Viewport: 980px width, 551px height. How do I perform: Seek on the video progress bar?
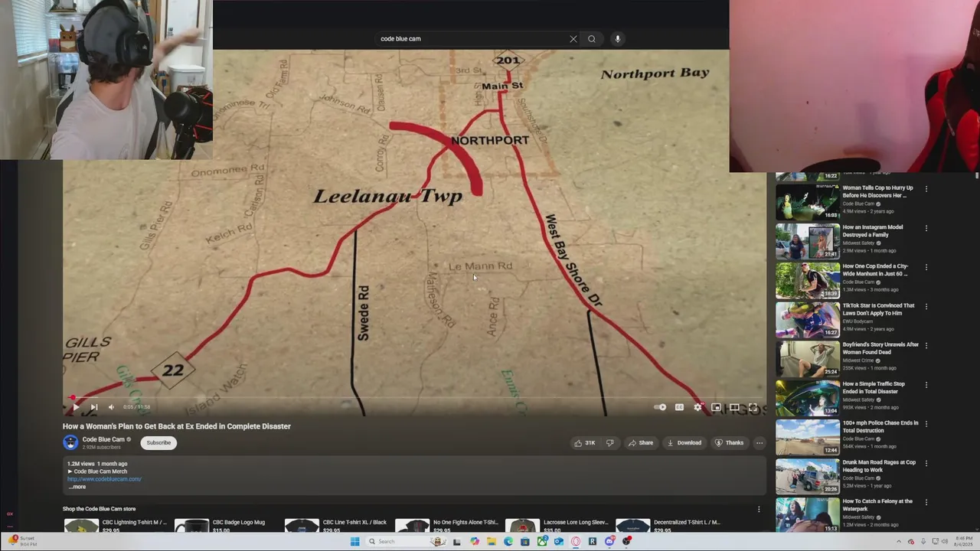[413, 398]
